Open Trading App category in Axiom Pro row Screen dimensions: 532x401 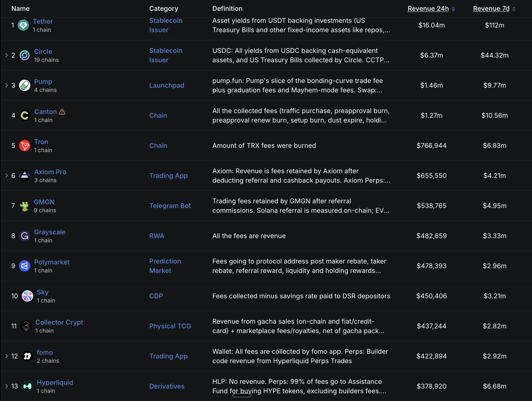[168, 176]
